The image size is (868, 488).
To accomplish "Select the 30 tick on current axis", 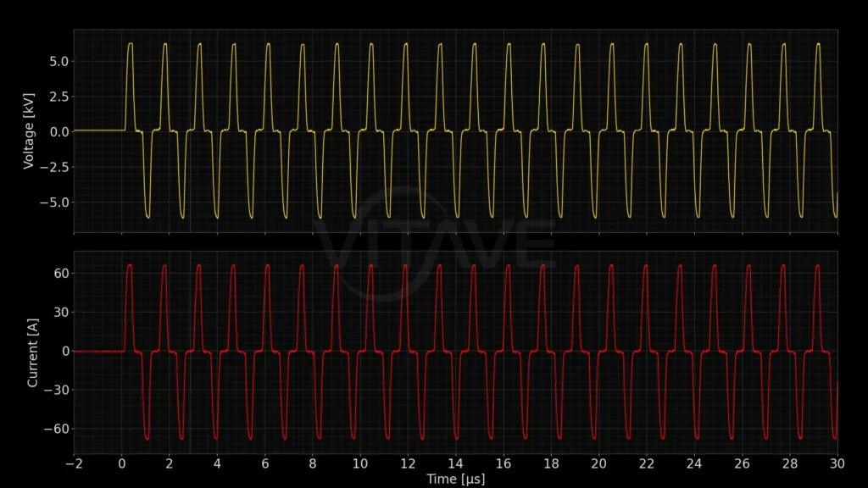I will pyautogui.click(x=61, y=312).
